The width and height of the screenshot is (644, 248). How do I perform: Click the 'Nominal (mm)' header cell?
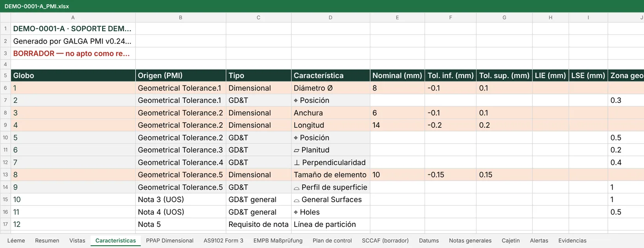pos(397,76)
